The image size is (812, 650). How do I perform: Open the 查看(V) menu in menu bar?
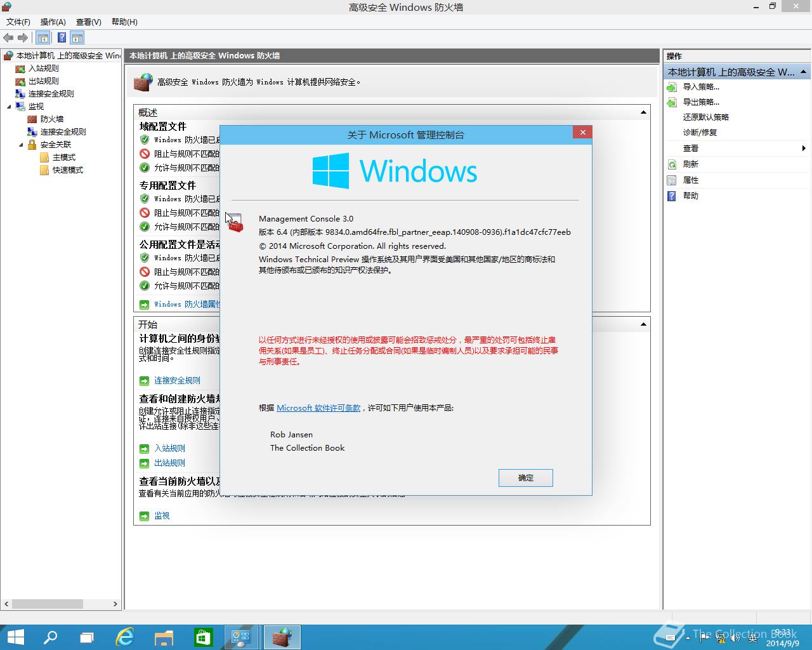pos(89,22)
